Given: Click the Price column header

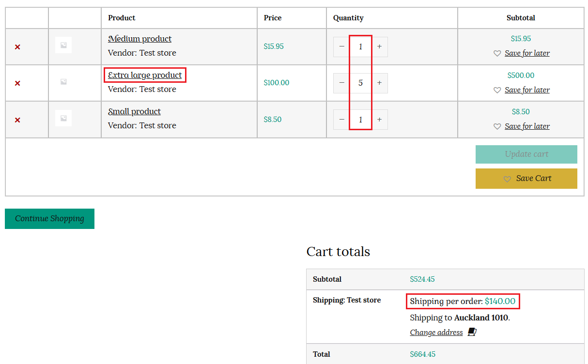Looking at the screenshot, I should click(x=273, y=18).
